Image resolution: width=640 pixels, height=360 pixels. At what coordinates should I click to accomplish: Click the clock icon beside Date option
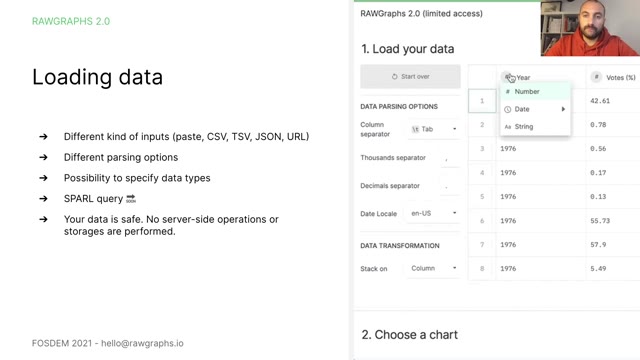coord(508,109)
